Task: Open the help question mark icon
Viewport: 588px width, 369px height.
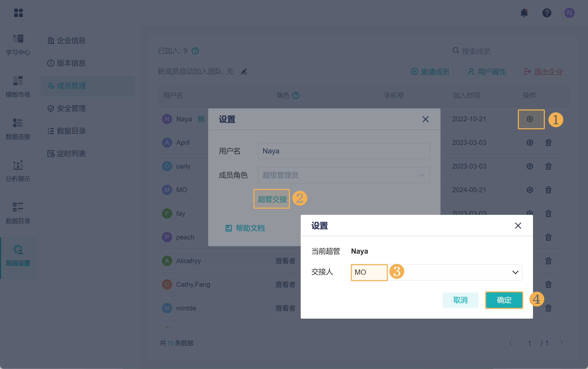Action: coord(547,13)
